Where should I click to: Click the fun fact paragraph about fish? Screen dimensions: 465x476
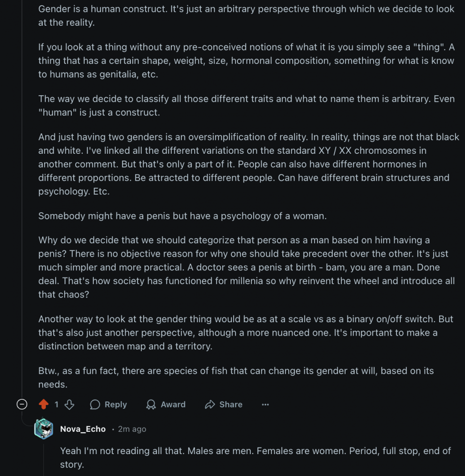tap(236, 377)
